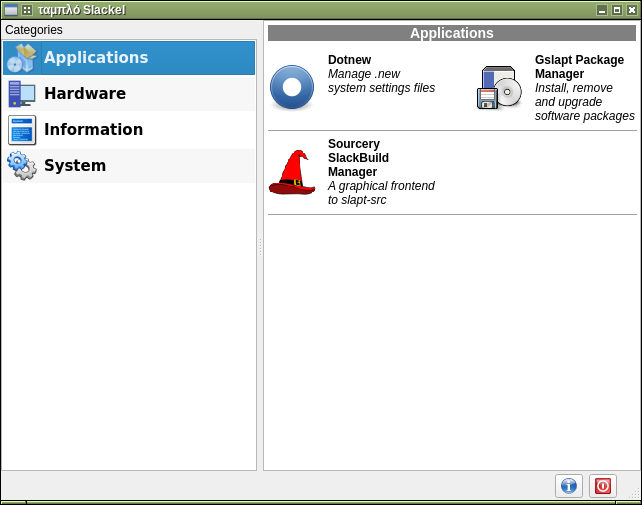Image resolution: width=642 pixels, height=505 pixels.
Task: Open the window menu icon in title bar
Action: [x=11, y=10]
